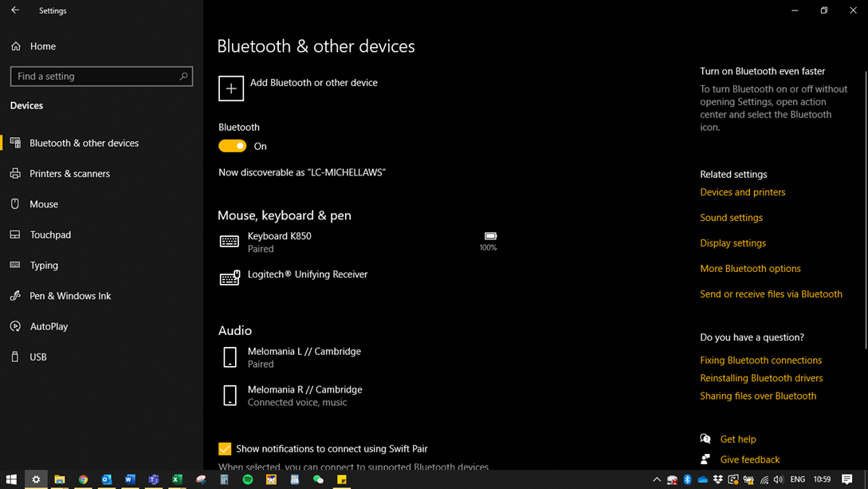Select Pen & Windows Ink in sidebar
868x489 pixels.
[70, 296]
